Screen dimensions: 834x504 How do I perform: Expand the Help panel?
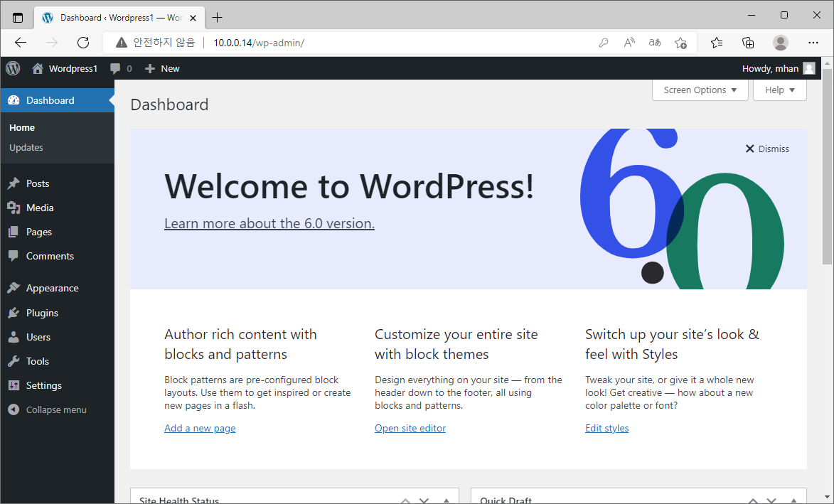pyautogui.click(x=780, y=90)
